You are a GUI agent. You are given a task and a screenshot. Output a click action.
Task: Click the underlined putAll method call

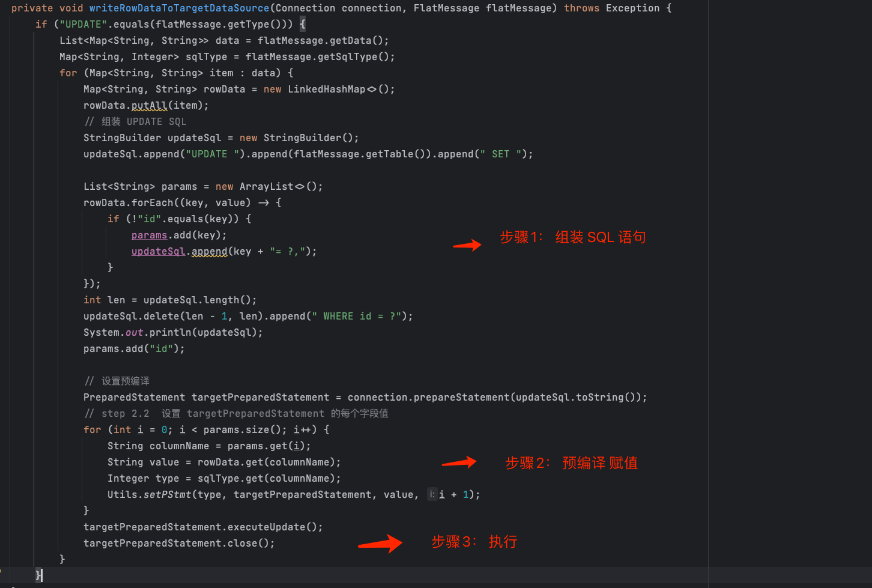point(149,106)
